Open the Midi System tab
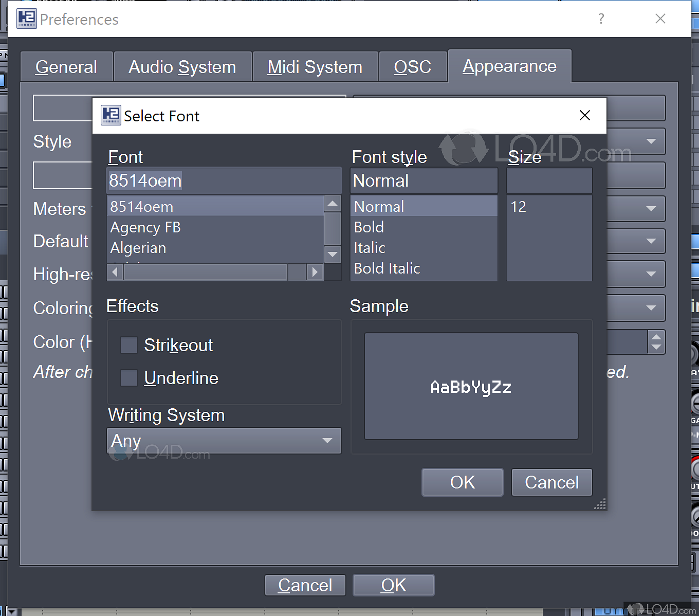The width and height of the screenshot is (699, 616). coord(315,67)
